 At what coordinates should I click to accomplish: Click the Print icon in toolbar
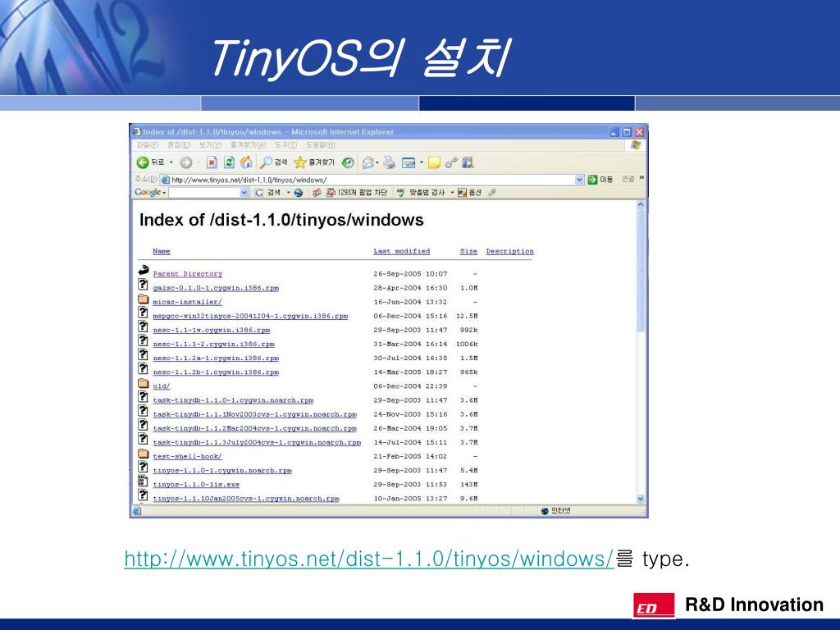(x=390, y=162)
